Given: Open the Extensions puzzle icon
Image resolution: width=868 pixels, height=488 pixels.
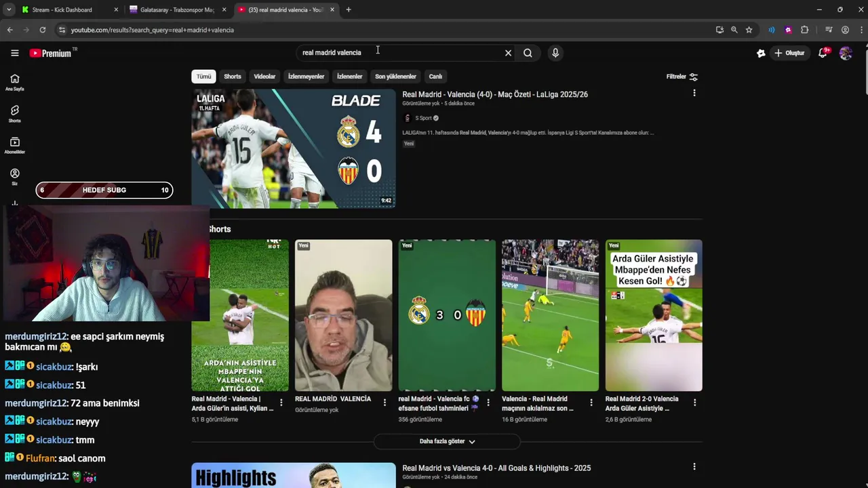Looking at the screenshot, I should [805, 30].
